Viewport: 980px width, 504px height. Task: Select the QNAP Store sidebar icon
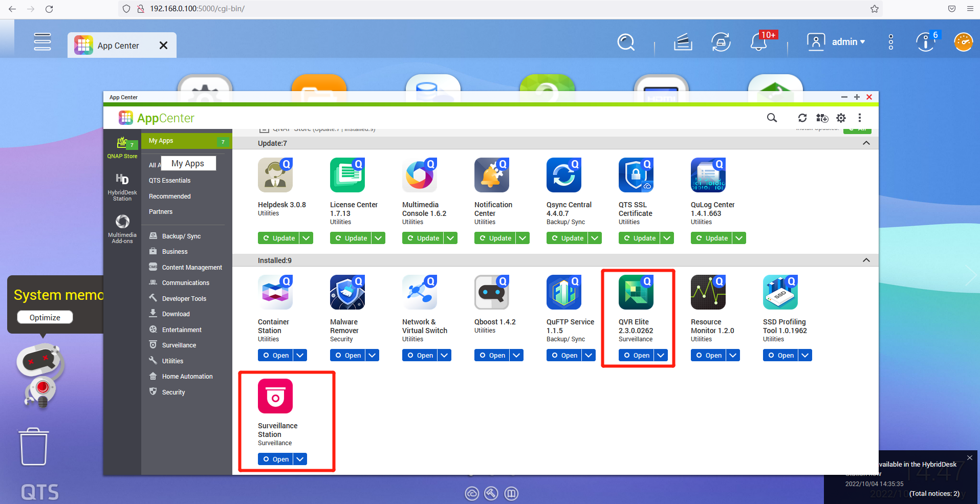click(x=122, y=148)
